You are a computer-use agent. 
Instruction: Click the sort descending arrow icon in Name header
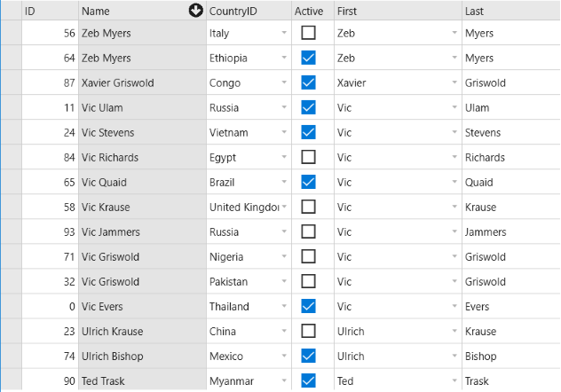point(195,11)
